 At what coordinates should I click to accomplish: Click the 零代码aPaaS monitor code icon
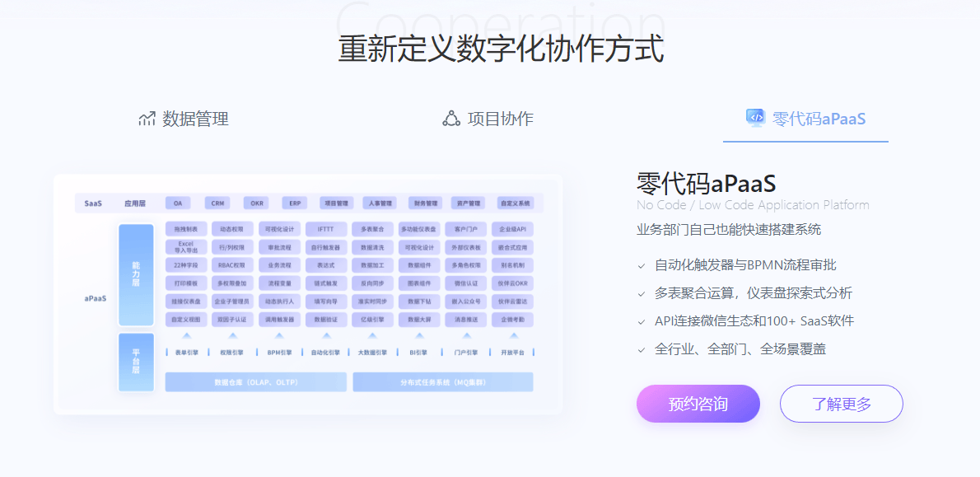pos(754,118)
